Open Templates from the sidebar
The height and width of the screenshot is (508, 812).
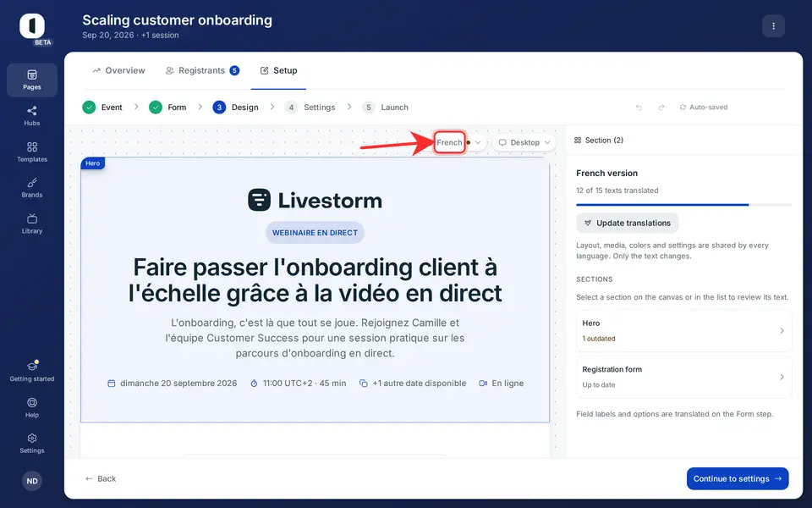tap(32, 152)
